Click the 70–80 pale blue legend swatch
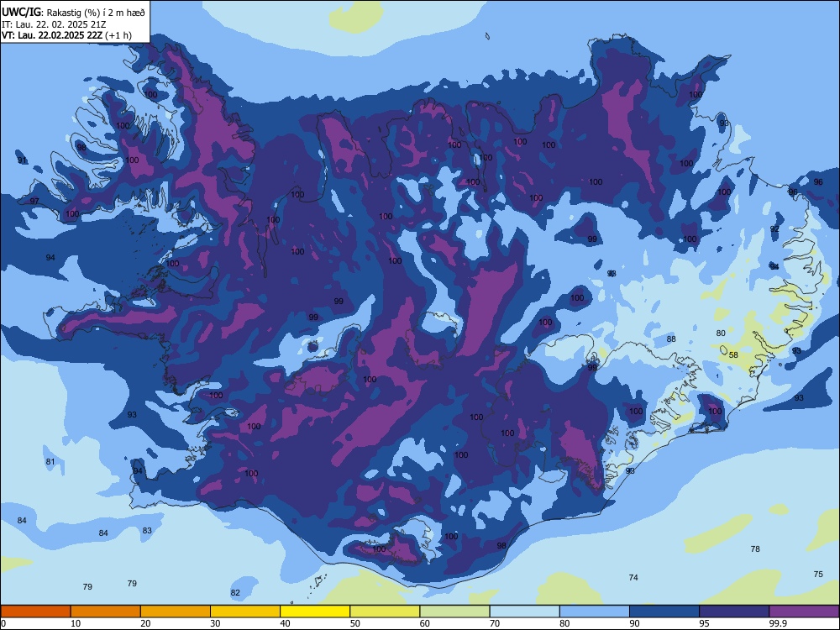This screenshot has width=840, height=630. coord(525,612)
